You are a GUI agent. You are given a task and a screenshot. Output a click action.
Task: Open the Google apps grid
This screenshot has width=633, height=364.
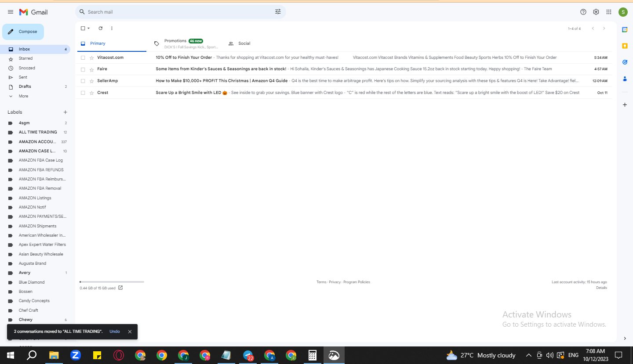pos(609,12)
